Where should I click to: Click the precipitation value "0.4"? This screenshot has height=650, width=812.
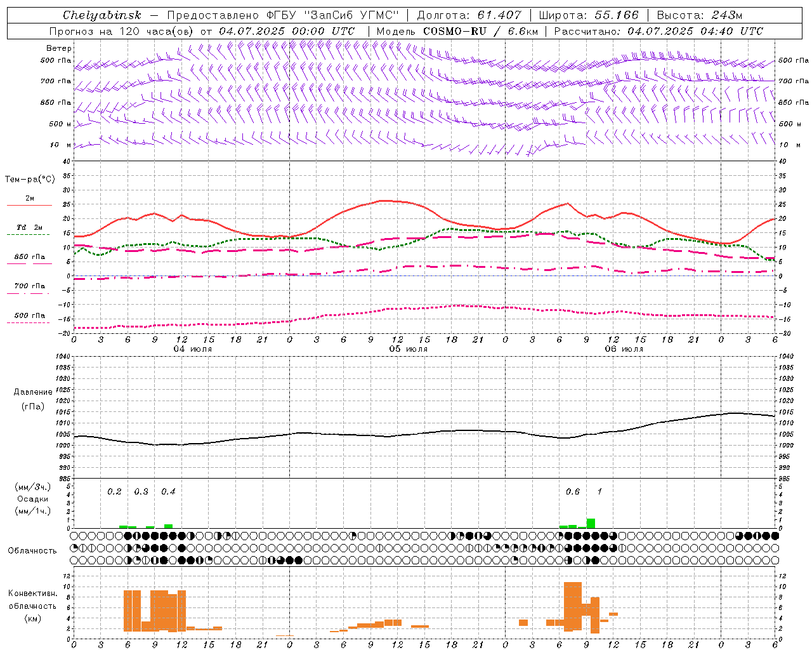[x=168, y=492]
